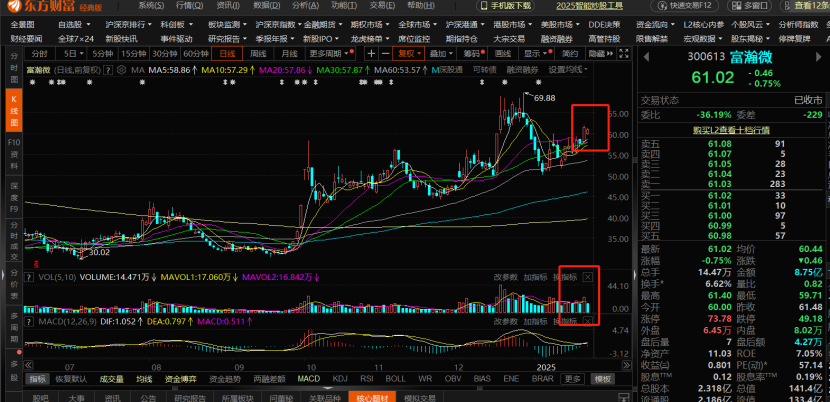Click the 2025智能炒股工具 link
Screen dimensions: 830x402
point(590,6)
